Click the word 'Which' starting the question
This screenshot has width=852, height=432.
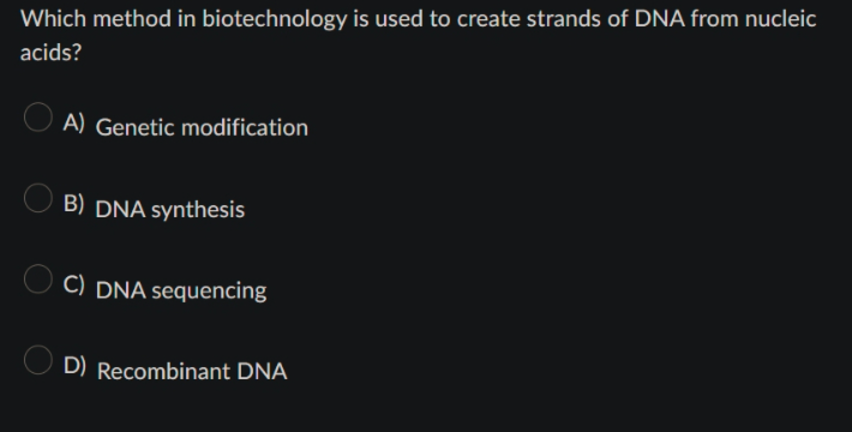(x=53, y=19)
